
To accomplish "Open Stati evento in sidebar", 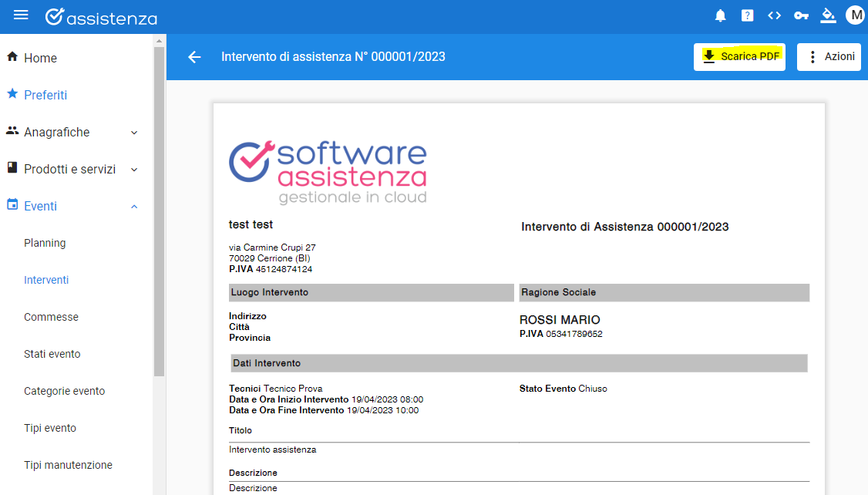I will pyautogui.click(x=52, y=355).
